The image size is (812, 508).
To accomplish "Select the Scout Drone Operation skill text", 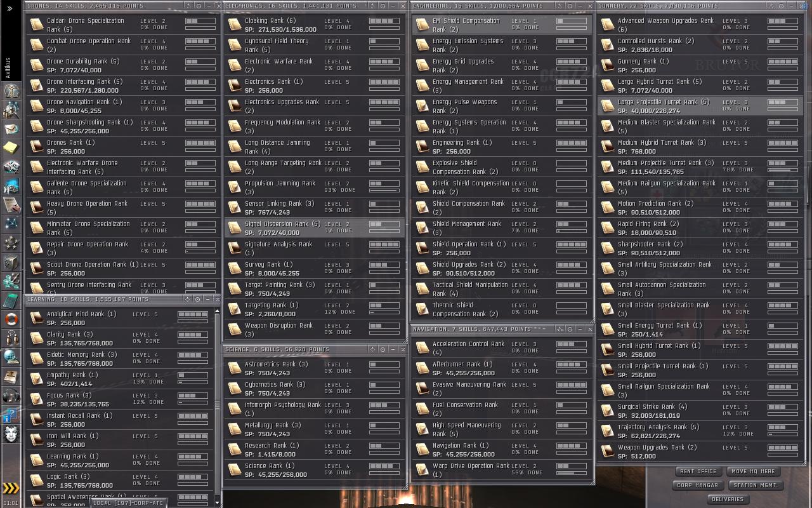I will pyautogui.click(x=93, y=264).
